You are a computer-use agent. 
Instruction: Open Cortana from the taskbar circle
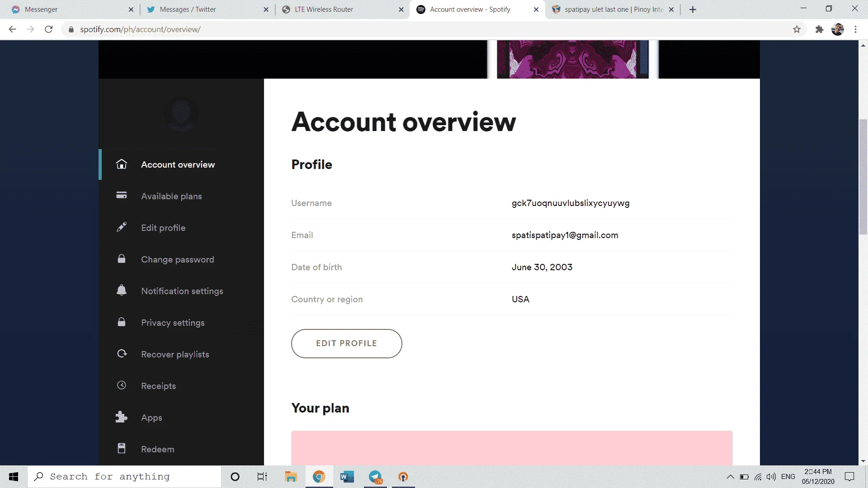pyautogui.click(x=235, y=477)
